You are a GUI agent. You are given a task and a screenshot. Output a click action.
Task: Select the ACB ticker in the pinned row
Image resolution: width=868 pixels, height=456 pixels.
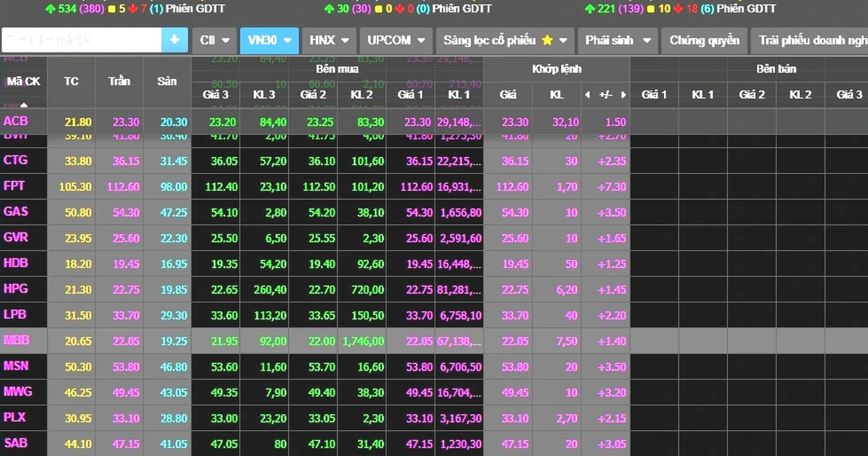16,121
